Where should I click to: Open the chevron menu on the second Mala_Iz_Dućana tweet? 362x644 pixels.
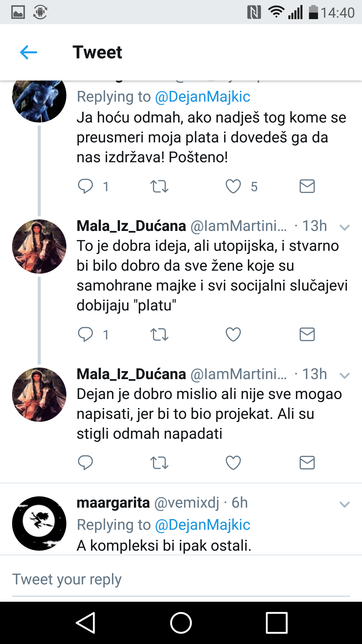coord(344,376)
